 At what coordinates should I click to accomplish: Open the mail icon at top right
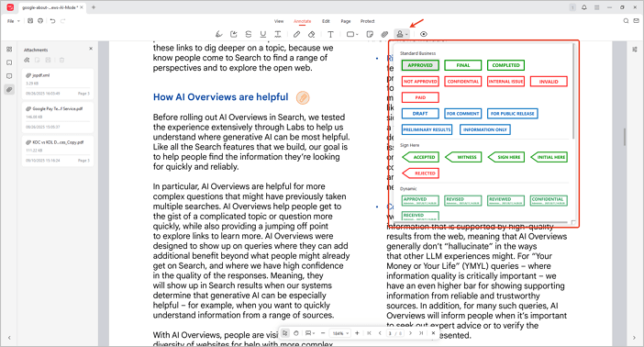pos(636,21)
